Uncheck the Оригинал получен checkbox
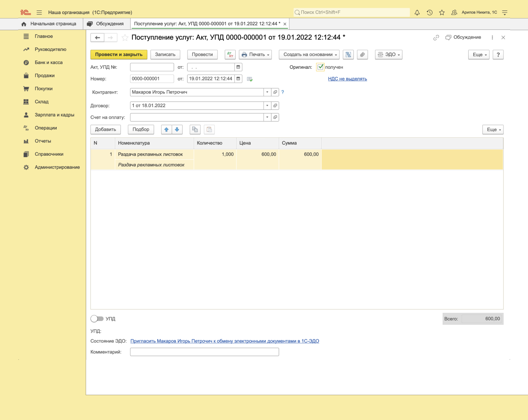Image resolution: width=528 pixels, height=420 pixels. pyautogui.click(x=320, y=67)
